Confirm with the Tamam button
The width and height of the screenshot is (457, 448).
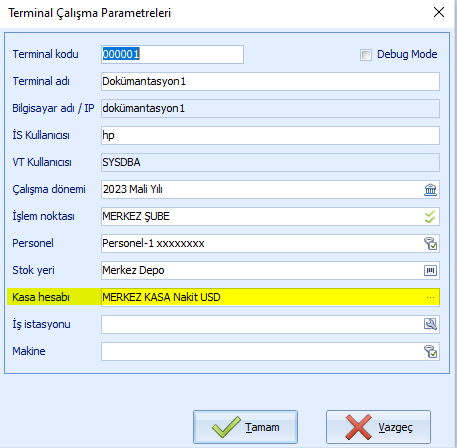(245, 427)
